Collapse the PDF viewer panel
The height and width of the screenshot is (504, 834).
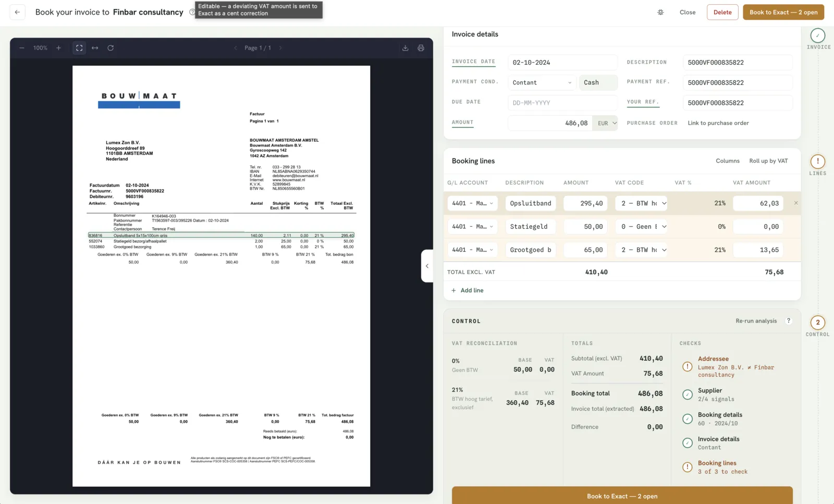(427, 266)
